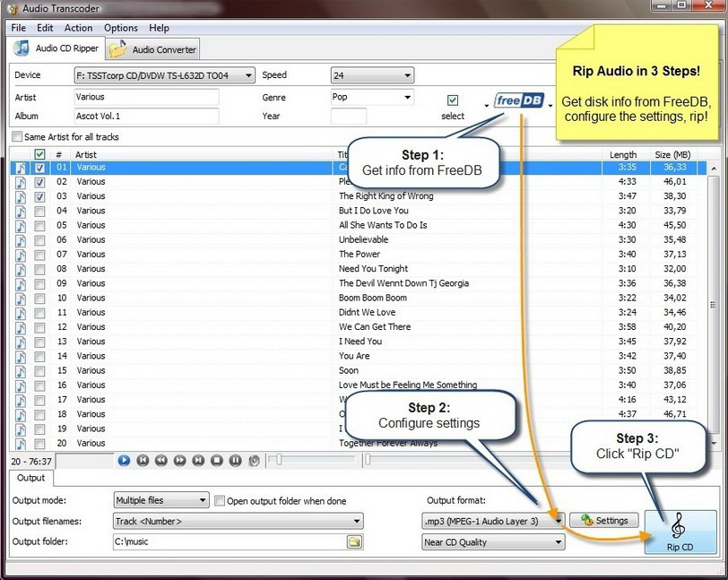Open the Near CD Quality dropdown
Screen dimensions: 728x580
tap(493, 542)
